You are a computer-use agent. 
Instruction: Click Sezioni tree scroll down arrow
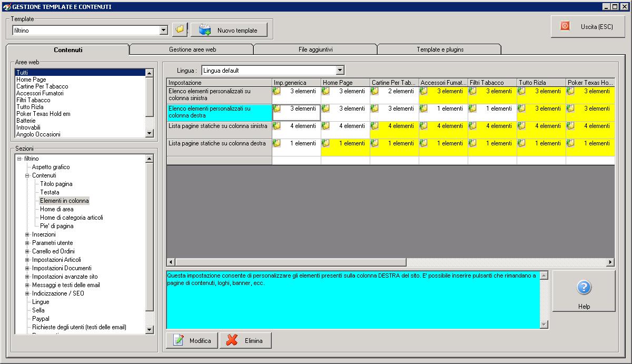pos(150,329)
